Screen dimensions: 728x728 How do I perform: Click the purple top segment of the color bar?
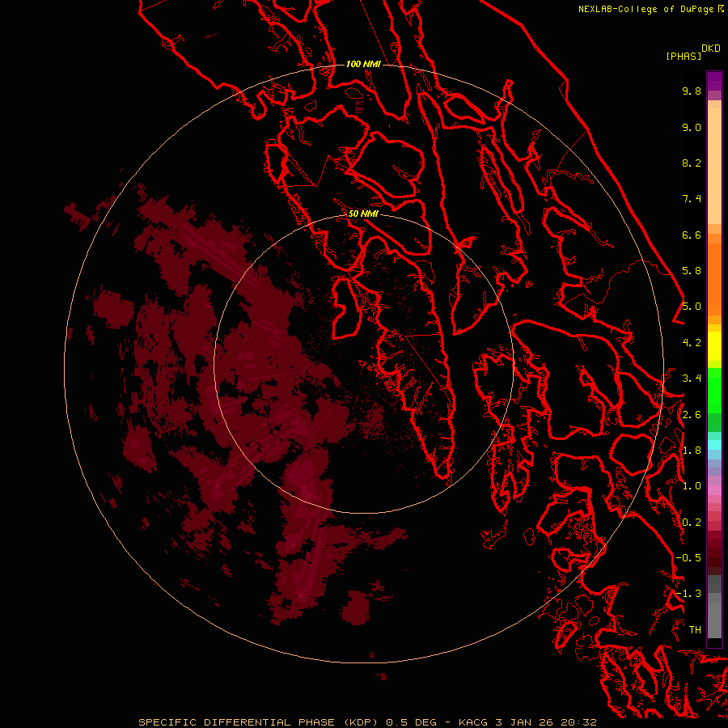point(714,81)
